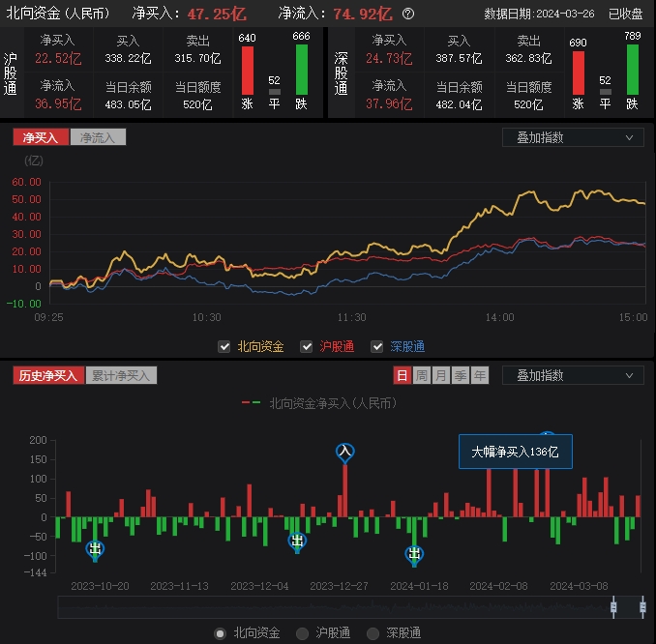The height and width of the screenshot is (644, 656).
Task: Click the 沪股通 净买入 value 22.52亿
Action: coord(58,59)
